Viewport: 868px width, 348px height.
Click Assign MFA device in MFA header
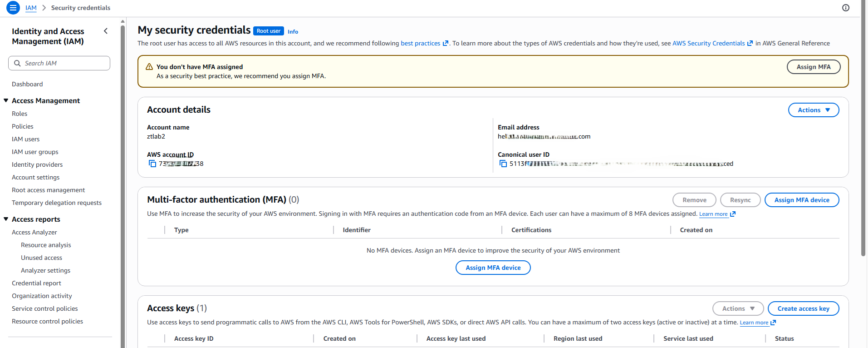pos(802,200)
